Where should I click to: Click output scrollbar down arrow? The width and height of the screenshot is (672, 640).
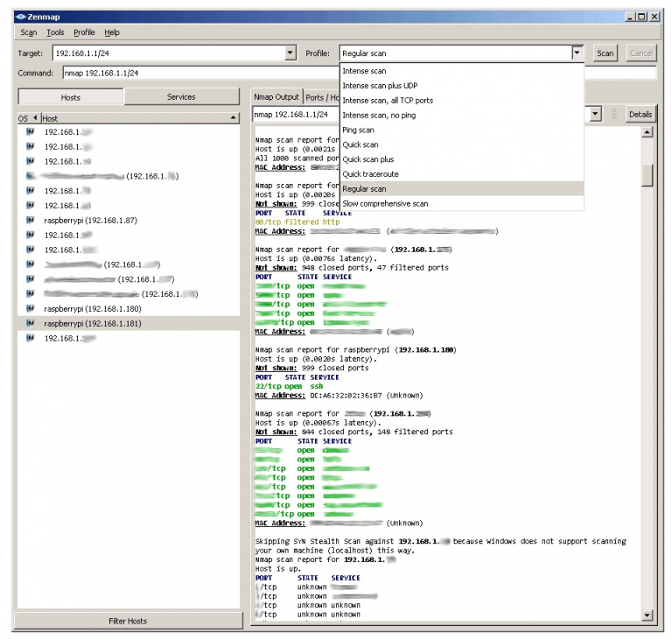(x=647, y=615)
